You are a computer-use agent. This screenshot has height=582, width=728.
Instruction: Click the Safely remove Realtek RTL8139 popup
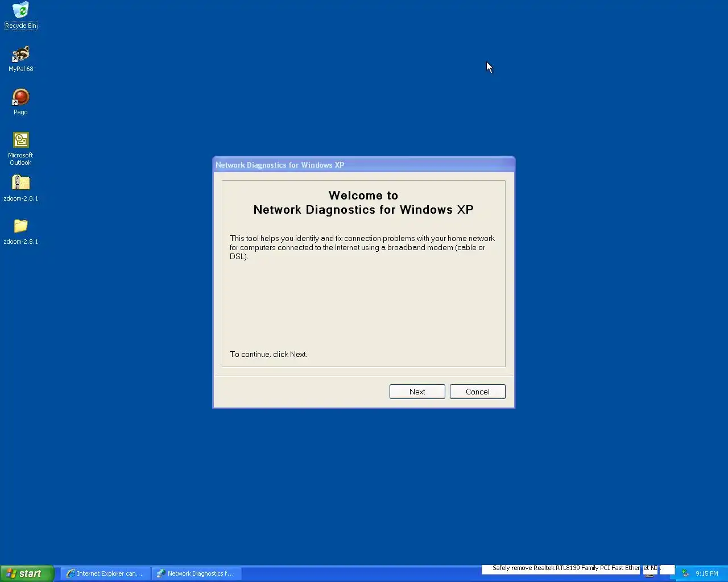click(x=577, y=568)
